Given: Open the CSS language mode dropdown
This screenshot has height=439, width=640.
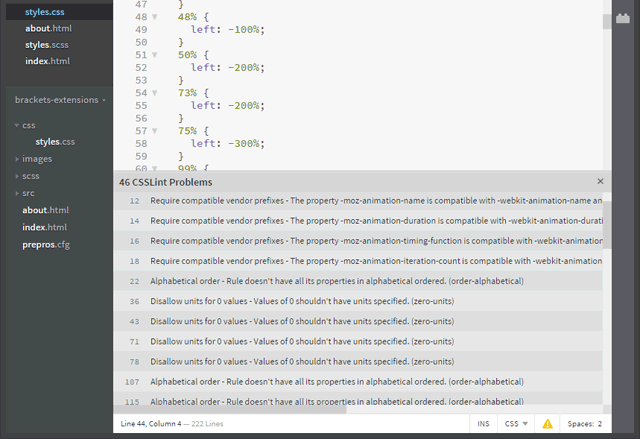Looking at the screenshot, I should [x=516, y=424].
